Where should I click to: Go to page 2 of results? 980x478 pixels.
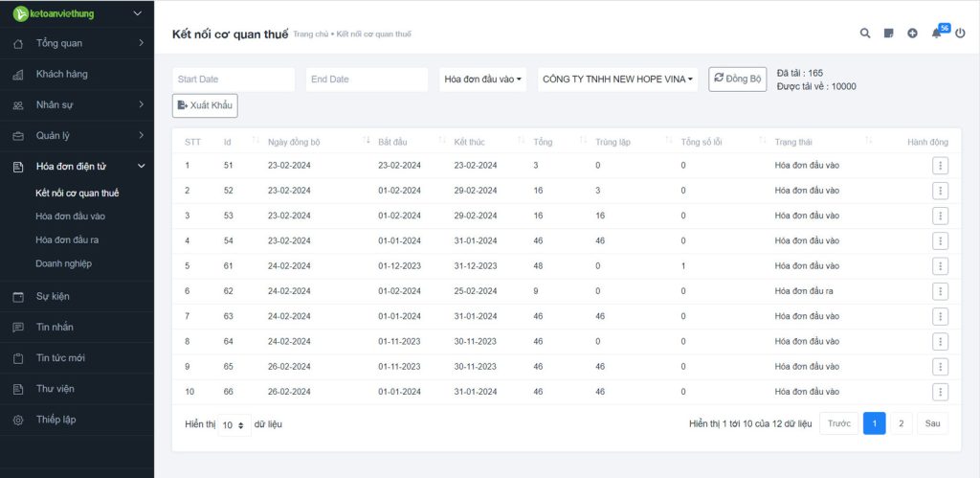901,423
